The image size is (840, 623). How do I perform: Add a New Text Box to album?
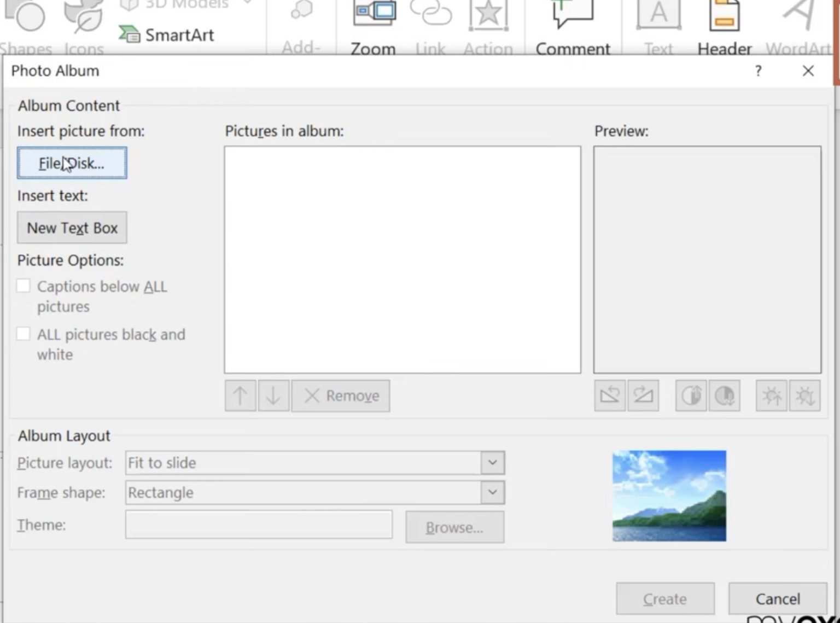coord(72,228)
